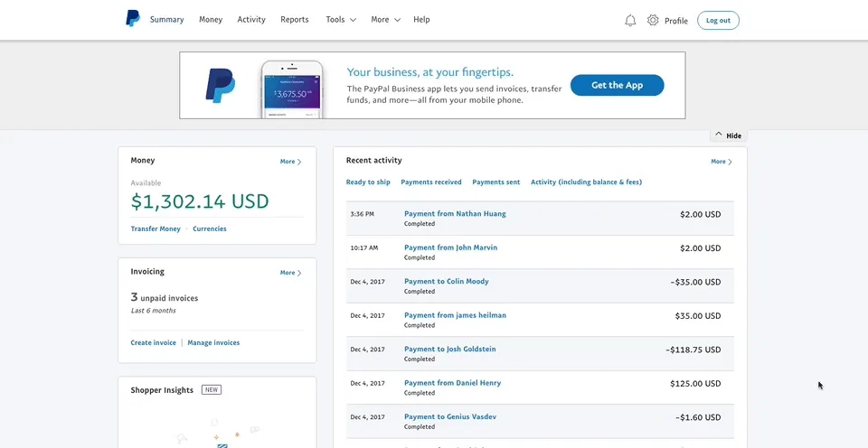Expand the Tools dropdown menu
Screen dimensions: 868x448
(341, 19)
